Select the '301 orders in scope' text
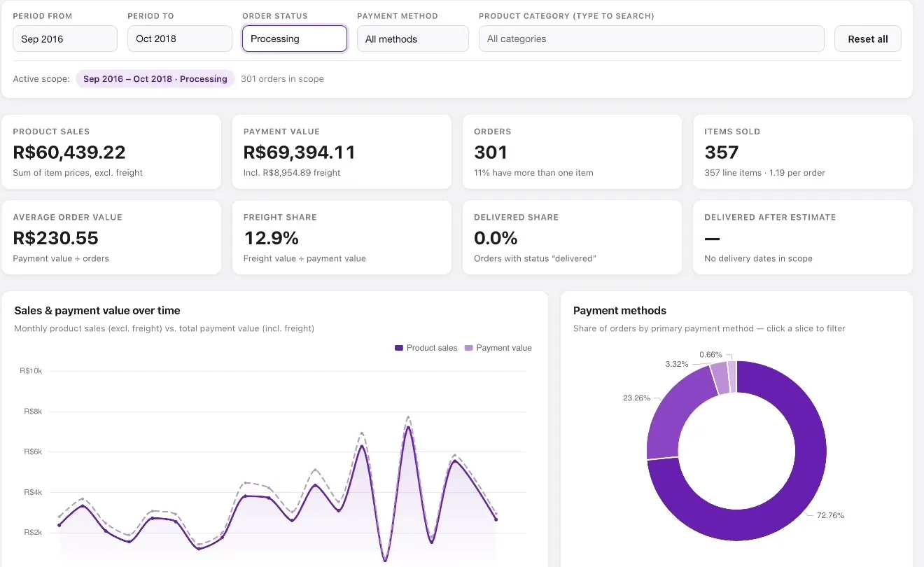Viewport: 924px width, 567px height. 282,79
